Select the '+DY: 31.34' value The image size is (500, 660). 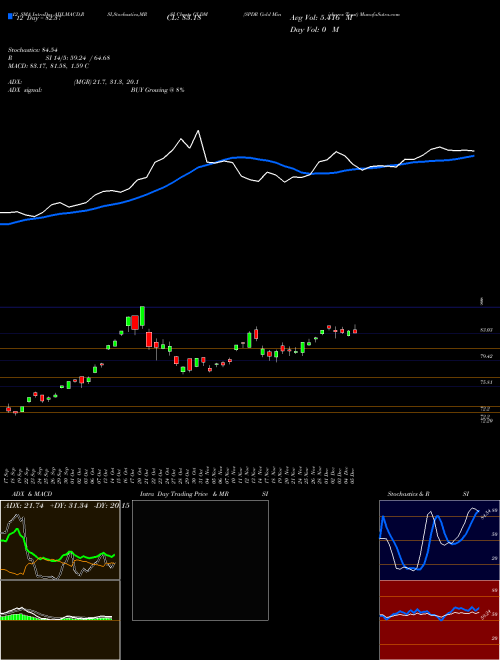point(69,506)
